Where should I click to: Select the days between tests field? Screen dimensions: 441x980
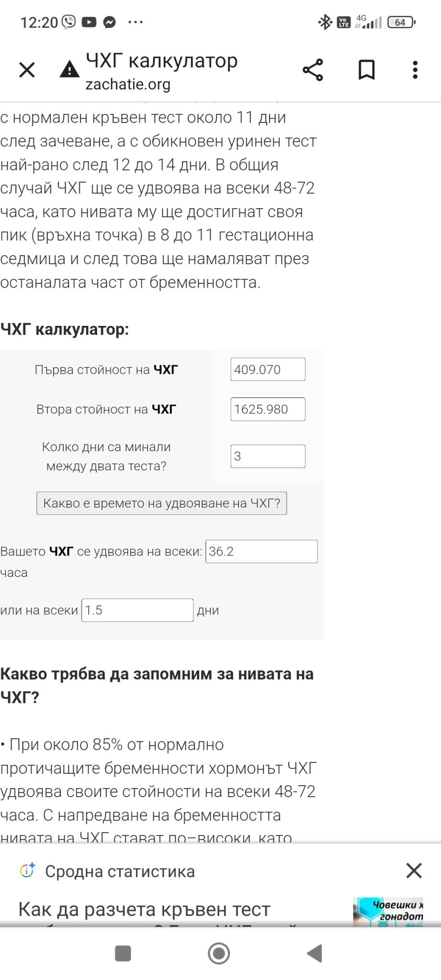(x=268, y=456)
